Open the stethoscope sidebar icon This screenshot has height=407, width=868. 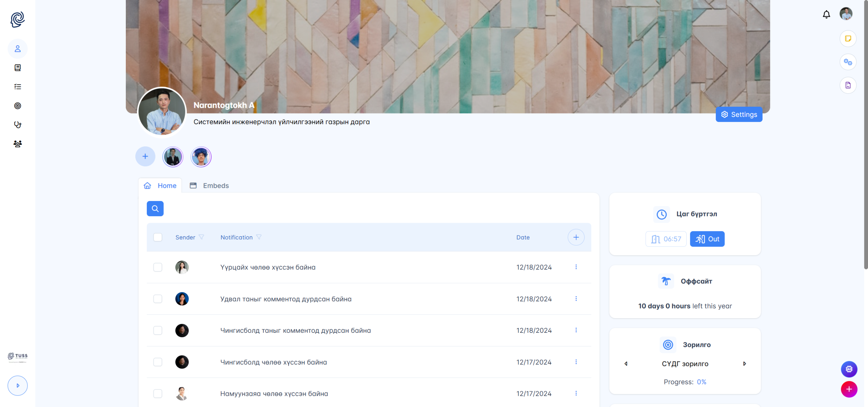pos(18,125)
